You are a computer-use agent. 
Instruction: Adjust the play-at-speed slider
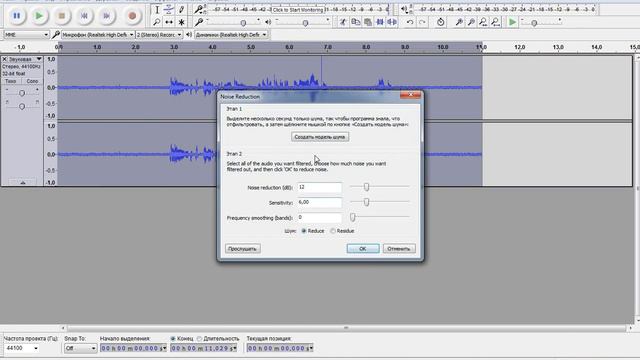coord(534,23)
